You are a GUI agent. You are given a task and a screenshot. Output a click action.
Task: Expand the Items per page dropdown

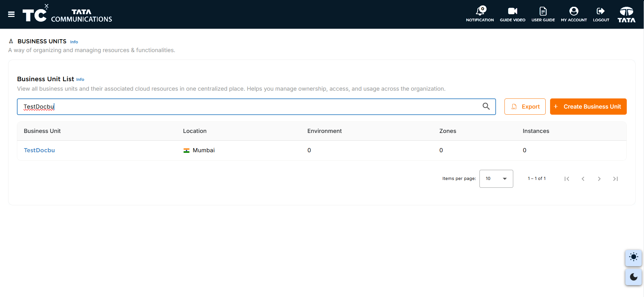[x=496, y=179]
